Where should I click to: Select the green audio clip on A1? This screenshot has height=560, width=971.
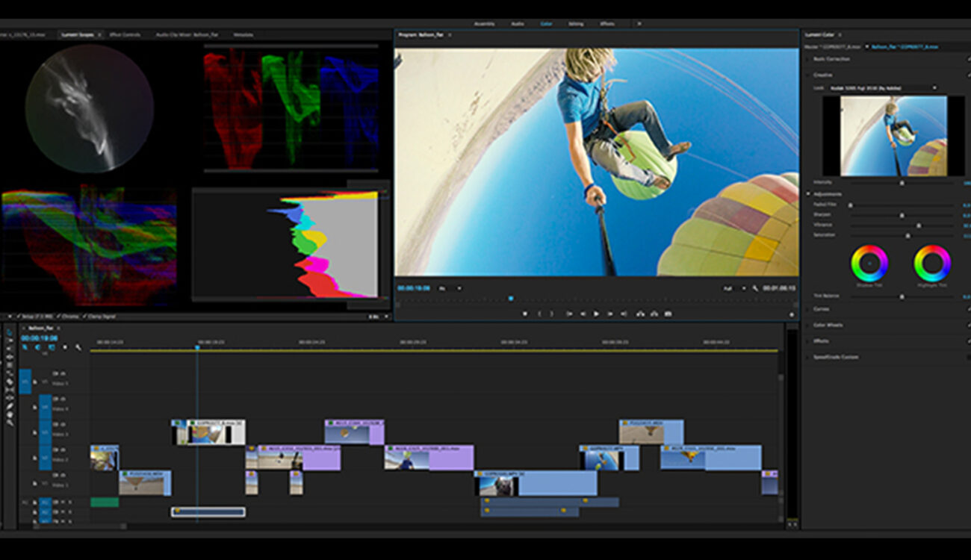point(105,502)
